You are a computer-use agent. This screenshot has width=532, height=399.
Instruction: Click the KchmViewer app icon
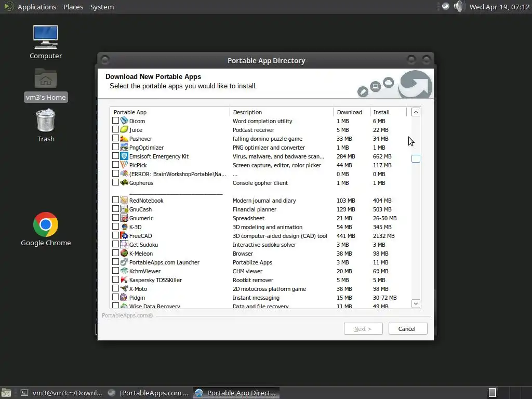[x=124, y=271]
